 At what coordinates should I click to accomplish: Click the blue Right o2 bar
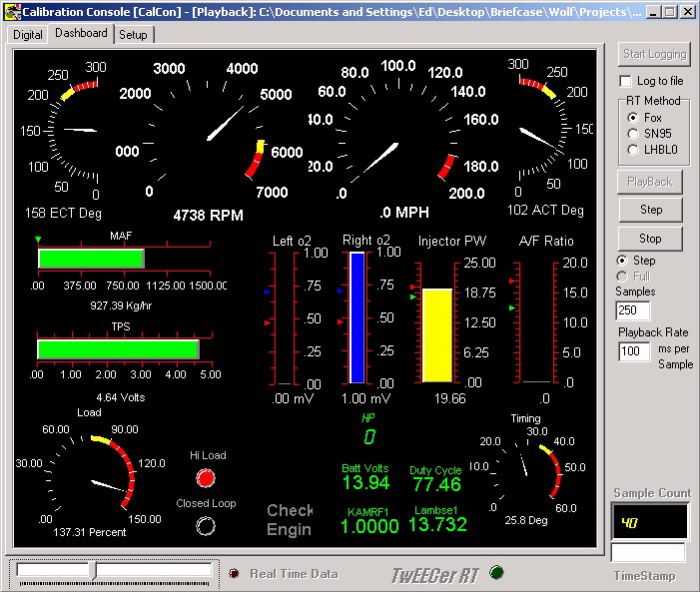click(357, 317)
